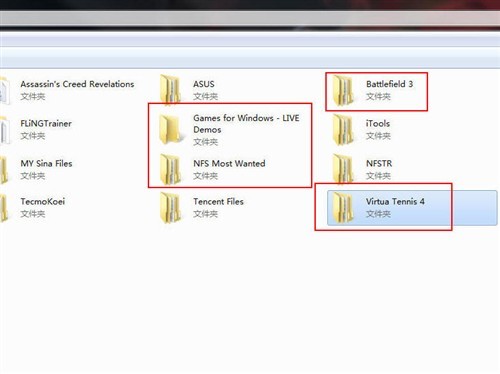The height and width of the screenshot is (374, 500).
Task: Click the Tencent Files folder icon
Action: [x=171, y=207]
